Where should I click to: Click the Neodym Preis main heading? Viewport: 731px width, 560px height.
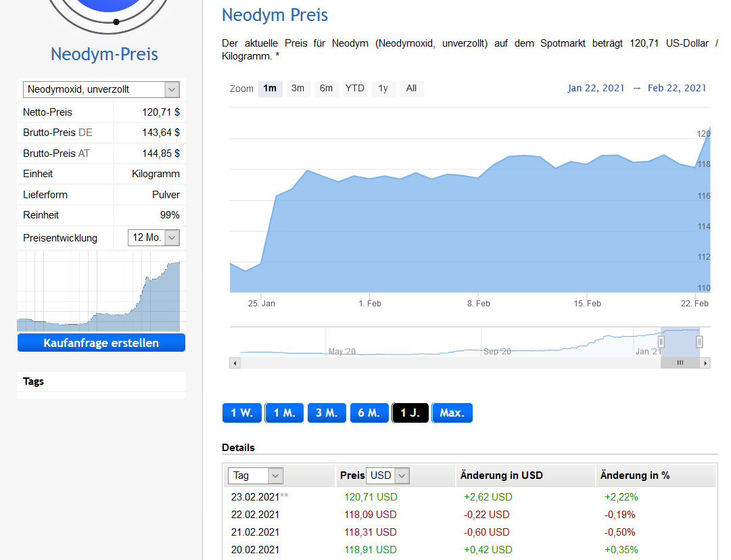[x=275, y=15]
